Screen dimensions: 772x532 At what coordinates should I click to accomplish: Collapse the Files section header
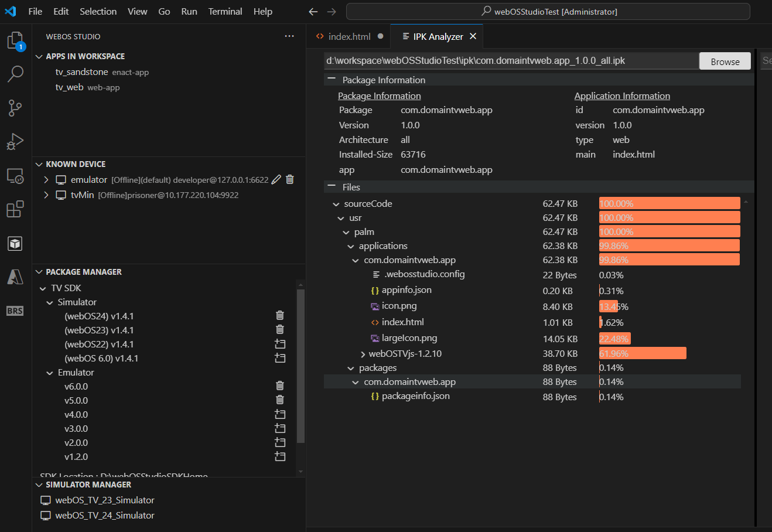click(x=538, y=187)
